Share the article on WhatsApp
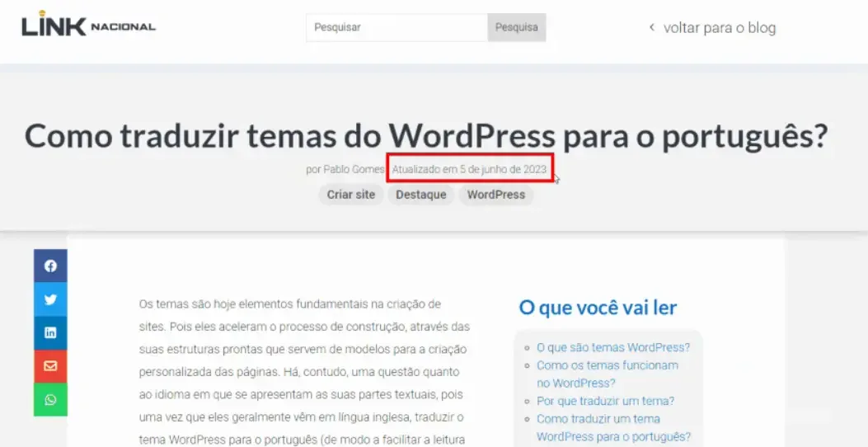The width and height of the screenshot is (868, 447). [x=50, y=400]
